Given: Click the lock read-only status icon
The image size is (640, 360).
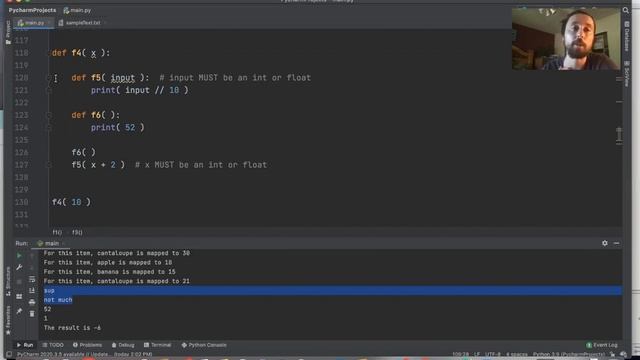Looking at the screenshot, I should (x=612, y=354).
